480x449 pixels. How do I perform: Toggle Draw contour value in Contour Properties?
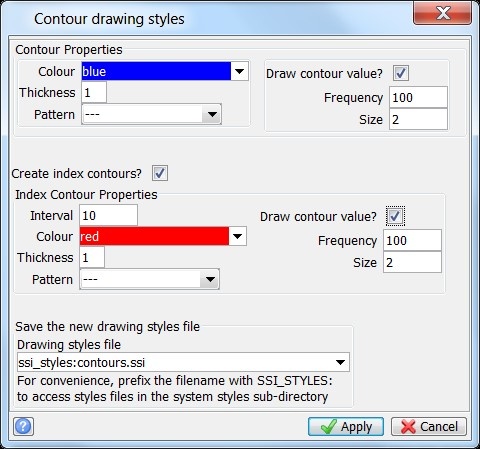click(x=401, y=73)
